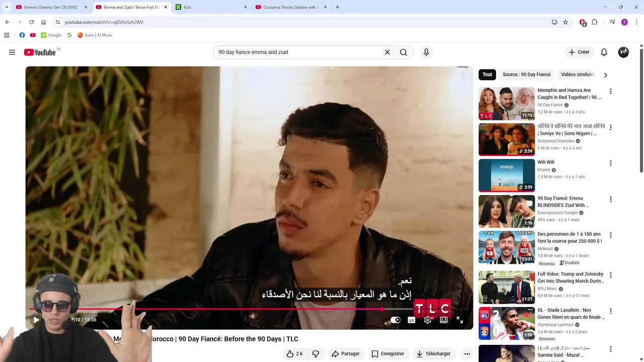This screenshot has height=362, width=644.
Task: Select the Tout filter chip
Action: point(488,74)
